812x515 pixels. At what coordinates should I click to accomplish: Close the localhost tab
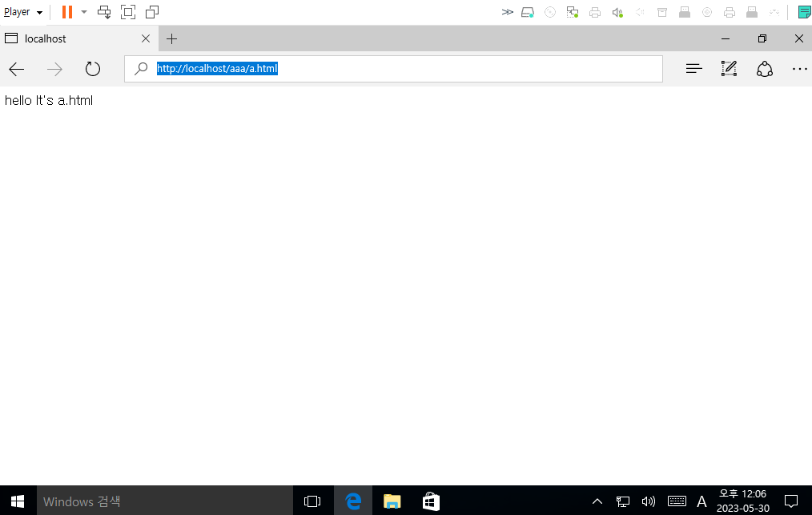pyautogui.click(x=146, y=39)
